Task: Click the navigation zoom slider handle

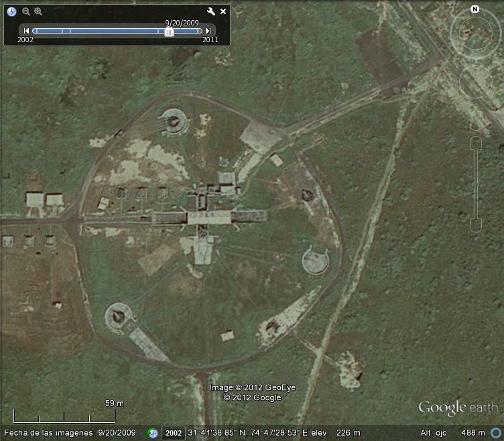Action: coord(476,184)
